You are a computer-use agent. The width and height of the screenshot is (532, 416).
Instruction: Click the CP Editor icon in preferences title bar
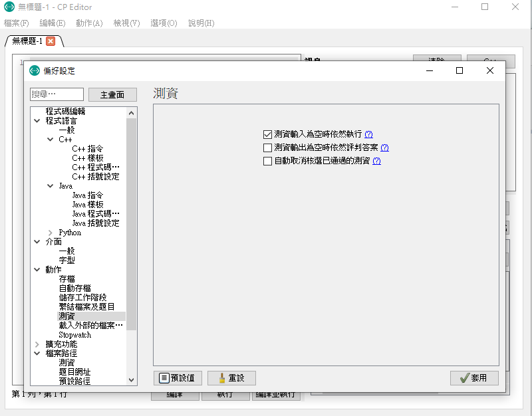[35, 70]
